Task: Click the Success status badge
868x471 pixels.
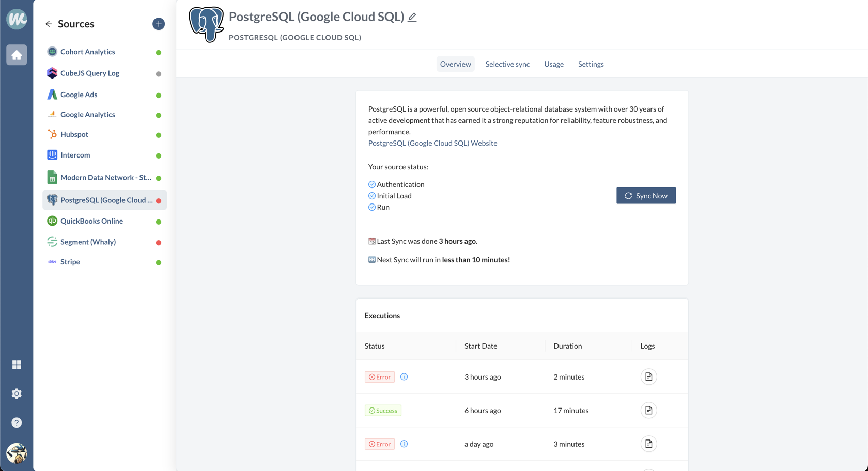Action: [x=383, y=411]
